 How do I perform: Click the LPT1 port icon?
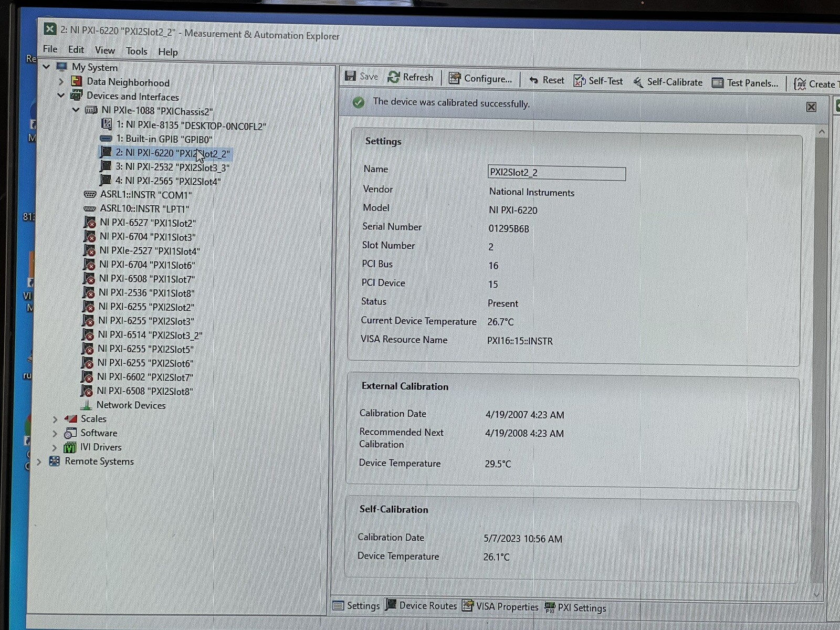[90, 208]
